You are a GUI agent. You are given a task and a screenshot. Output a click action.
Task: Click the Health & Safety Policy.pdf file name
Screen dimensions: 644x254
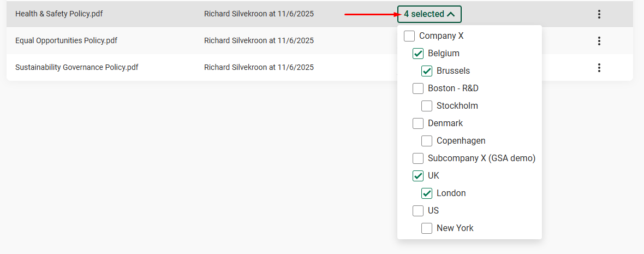tap(59, 14)
